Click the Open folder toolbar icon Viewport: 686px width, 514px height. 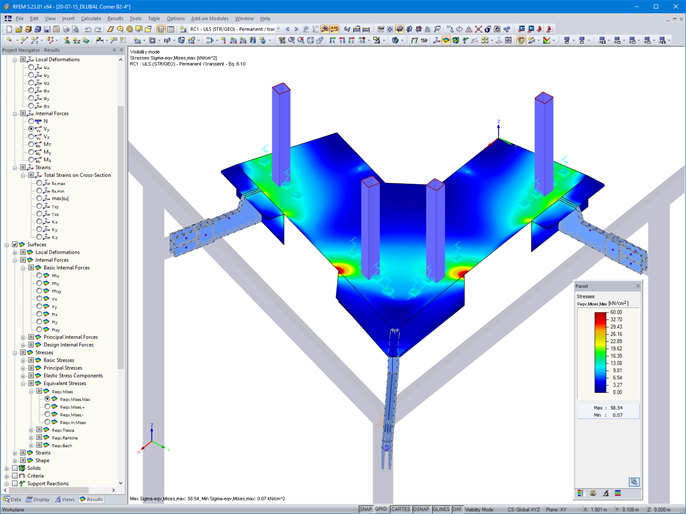coord(18,29)
